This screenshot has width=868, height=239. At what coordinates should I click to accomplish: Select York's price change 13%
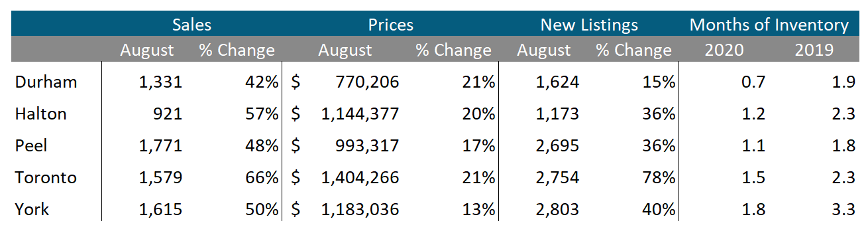[x=479, y=209]
